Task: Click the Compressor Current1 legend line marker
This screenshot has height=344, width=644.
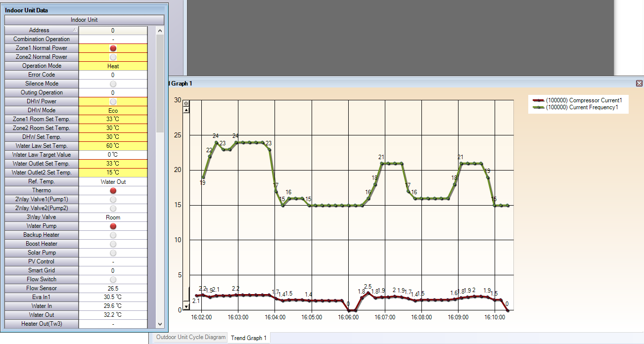Action: (x=538, y=100)
